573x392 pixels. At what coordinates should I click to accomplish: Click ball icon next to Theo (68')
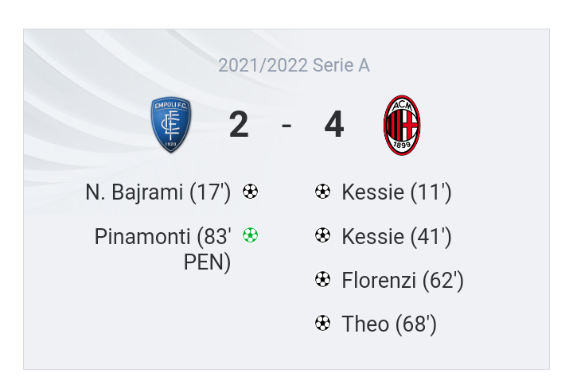click(x=322, y=323)
